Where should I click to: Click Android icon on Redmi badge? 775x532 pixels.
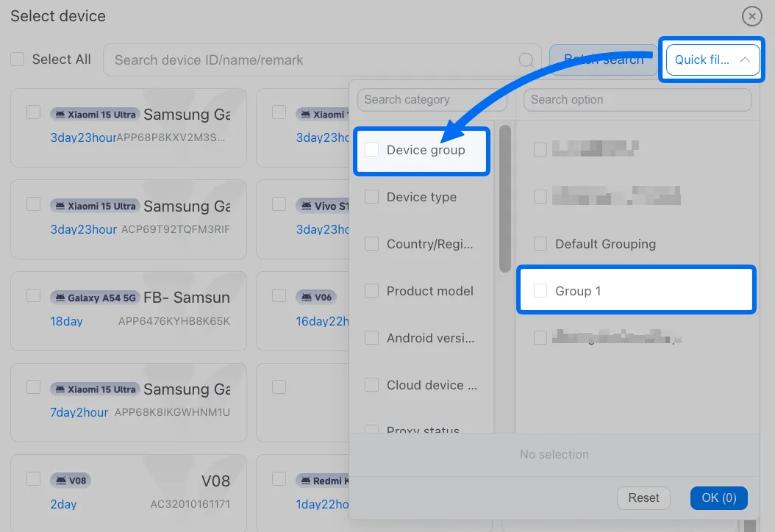pyautogui.click(x=306, y=480)
